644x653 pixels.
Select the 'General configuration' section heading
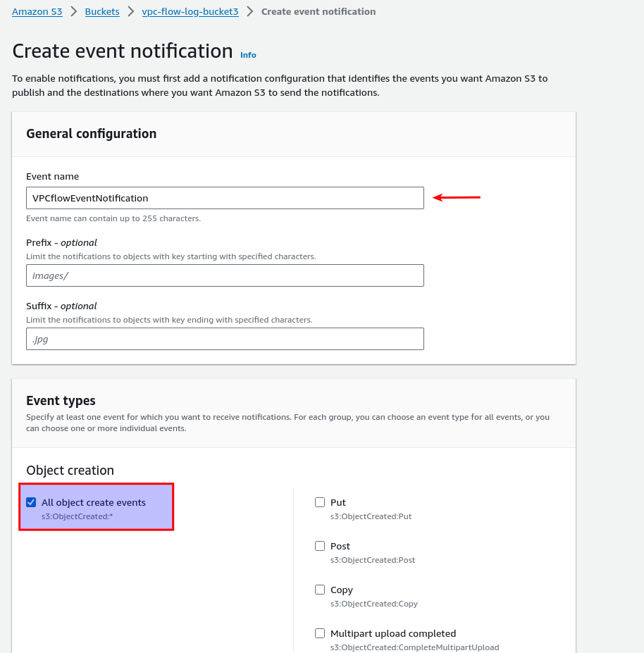pos(91,134)
